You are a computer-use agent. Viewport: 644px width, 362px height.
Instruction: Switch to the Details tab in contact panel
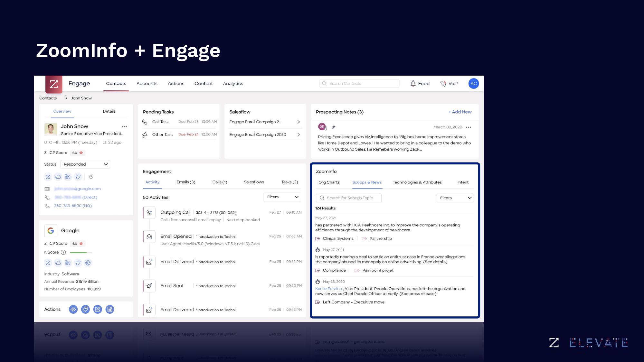click(109, 111)
